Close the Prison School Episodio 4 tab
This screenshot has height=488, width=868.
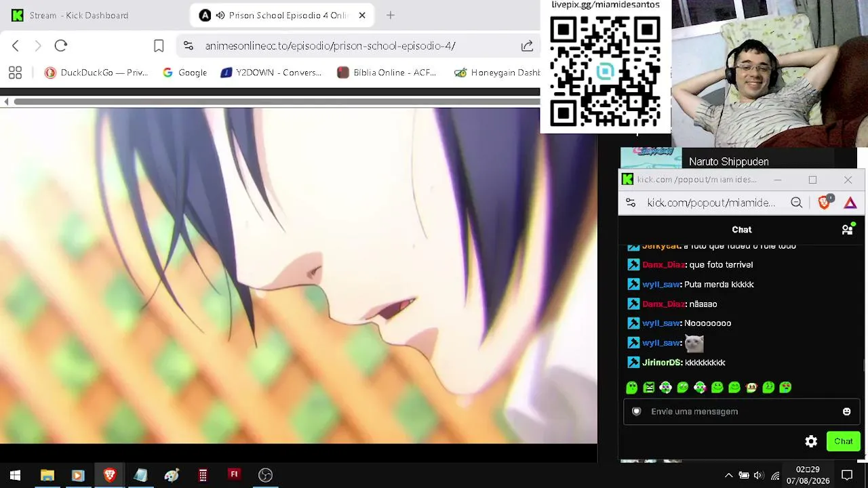point(362,15)
